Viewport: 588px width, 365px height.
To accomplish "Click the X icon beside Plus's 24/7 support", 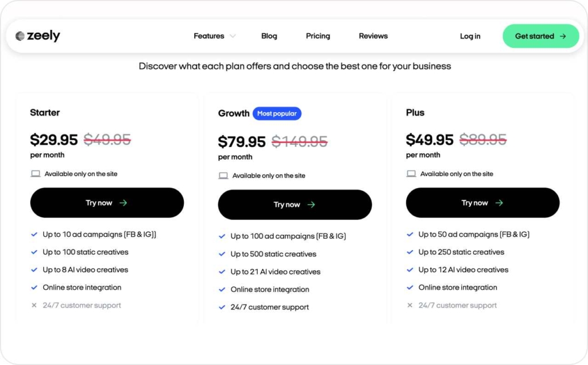I will [x=409, y=305].
